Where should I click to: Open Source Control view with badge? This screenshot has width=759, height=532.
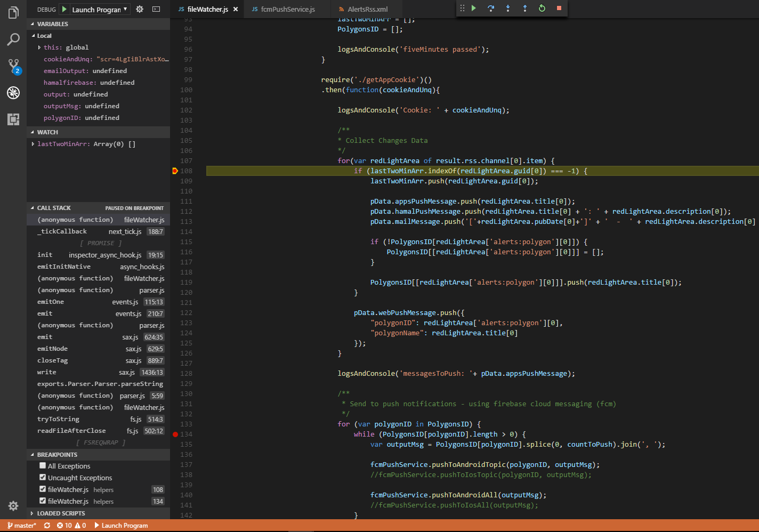click(13, 66)
